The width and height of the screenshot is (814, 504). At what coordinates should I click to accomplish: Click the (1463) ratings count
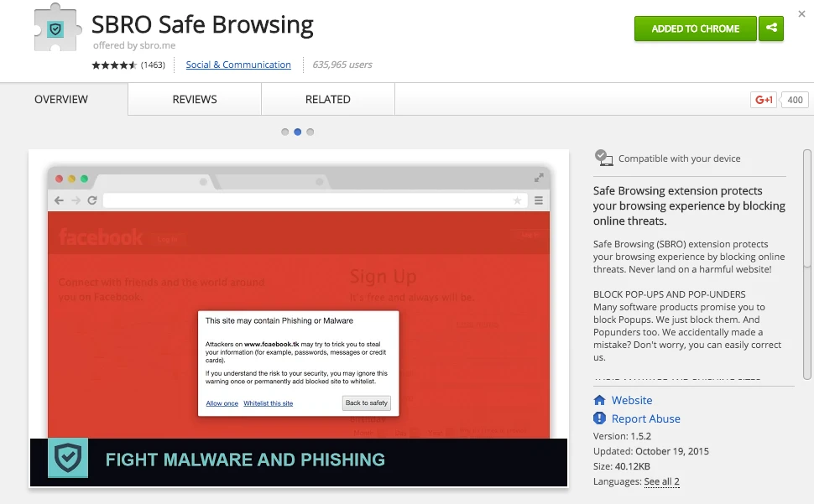click(x=153, y=65)
